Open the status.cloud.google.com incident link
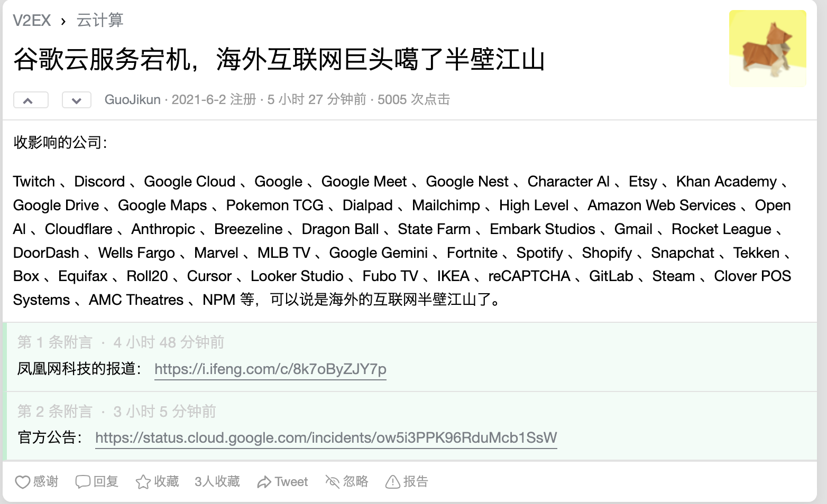The width and height of the screenshot is (827, 504). point(326,438)
